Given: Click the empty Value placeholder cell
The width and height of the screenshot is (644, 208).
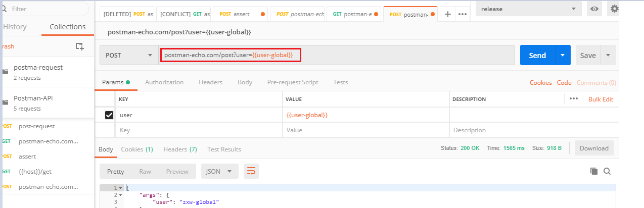Looking at the screenshot, I should click(366, 130).
